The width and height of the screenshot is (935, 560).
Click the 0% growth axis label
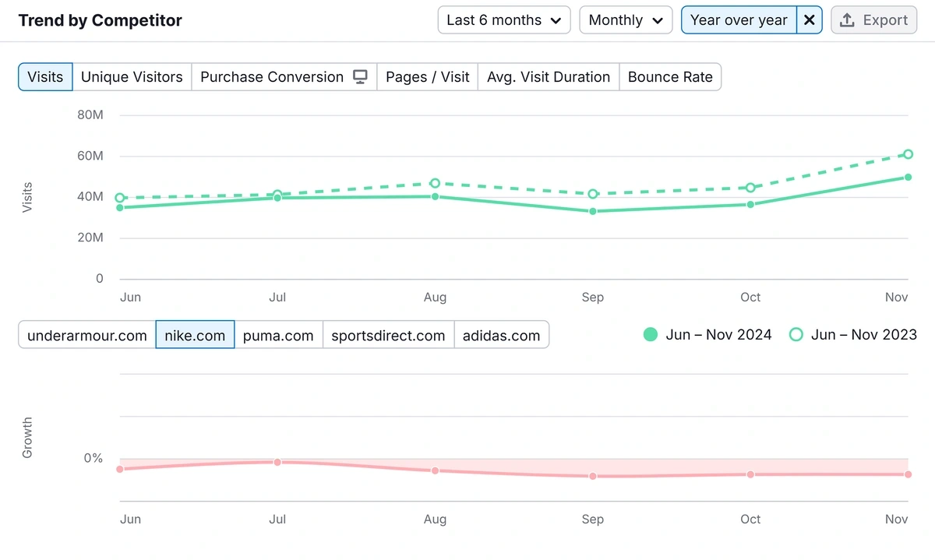coord(93,459)
